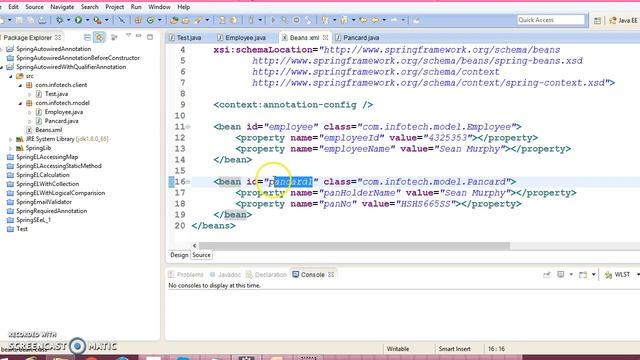Expand the SpringLib node
The width and height of the screenshot is (640, 360).
[11, 148]
